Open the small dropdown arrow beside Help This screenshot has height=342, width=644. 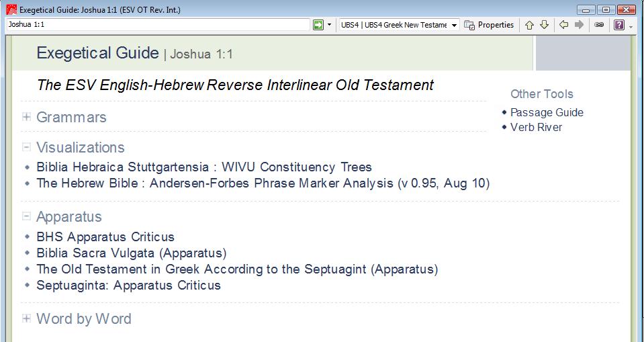[631, 26]
